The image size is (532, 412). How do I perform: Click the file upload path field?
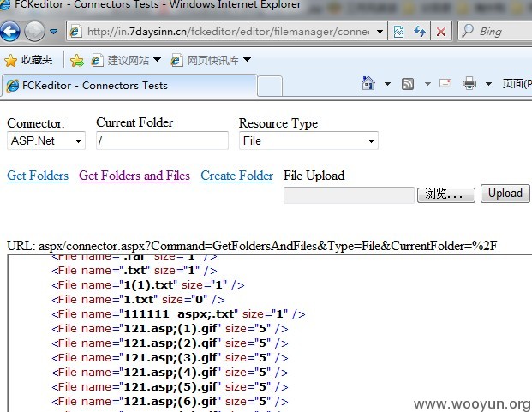click(349, 195)
